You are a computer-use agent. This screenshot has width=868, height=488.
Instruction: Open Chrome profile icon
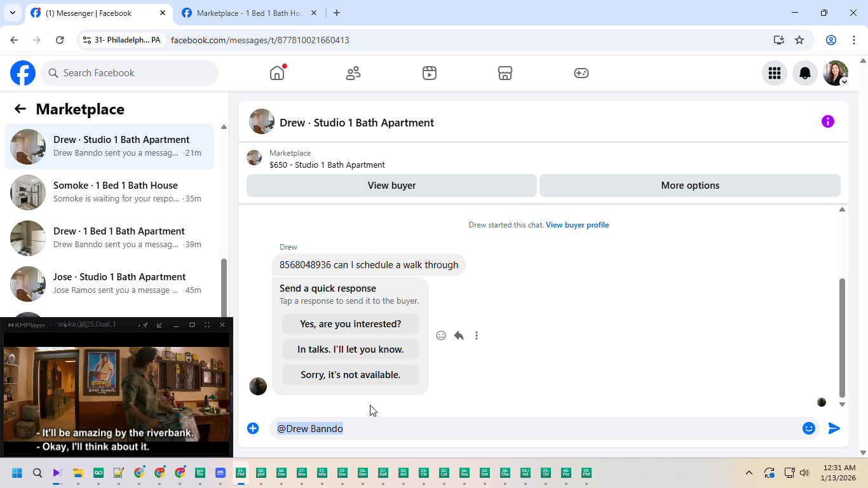pos(831,40)
